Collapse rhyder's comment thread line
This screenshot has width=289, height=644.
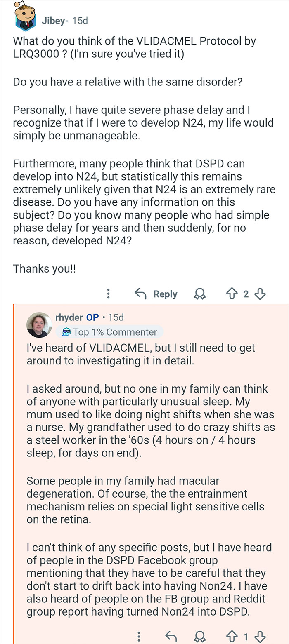point(14,474)
